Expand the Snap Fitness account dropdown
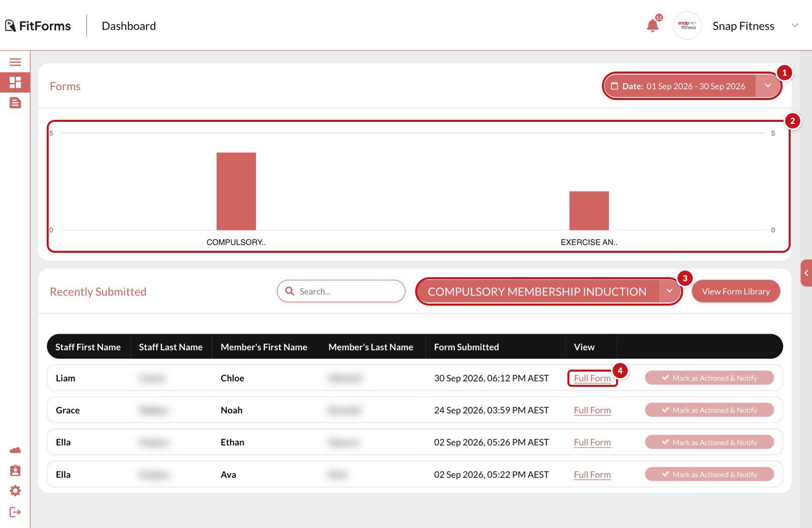Image resolution: width=812 pixels, height=528 pixels. [x=795, y=25]
